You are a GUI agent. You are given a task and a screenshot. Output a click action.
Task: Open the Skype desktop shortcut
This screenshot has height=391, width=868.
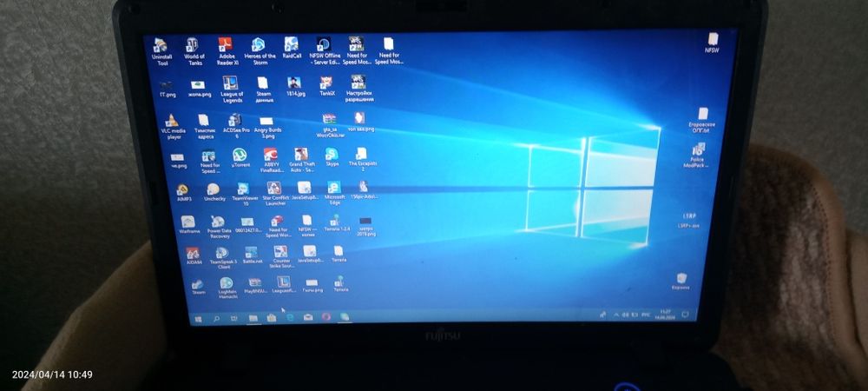click(x=332, y=157)
